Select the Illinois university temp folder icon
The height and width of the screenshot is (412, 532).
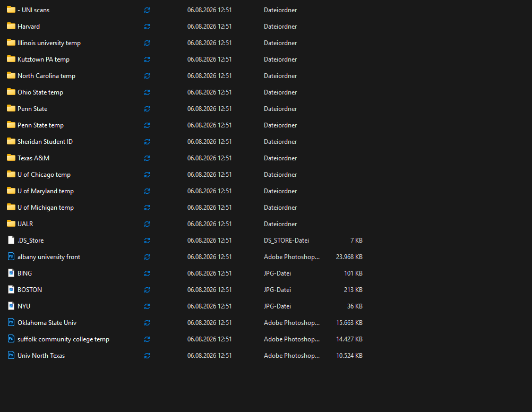[x=11, y=42]
